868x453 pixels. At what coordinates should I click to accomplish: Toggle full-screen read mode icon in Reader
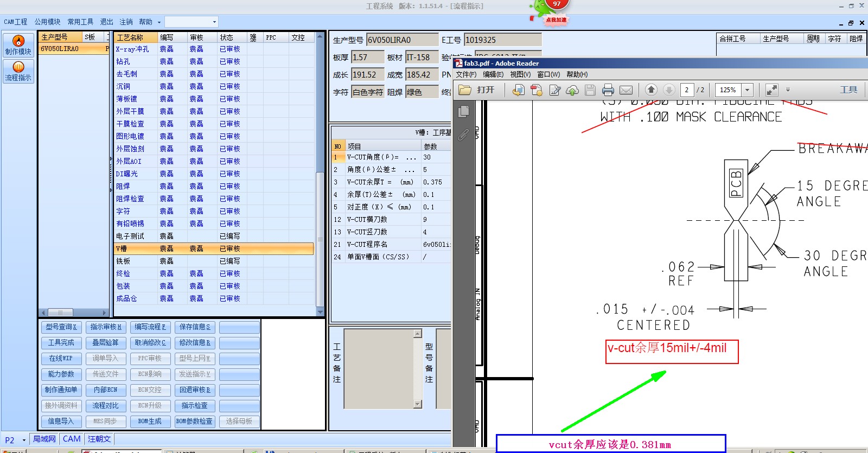772,90
